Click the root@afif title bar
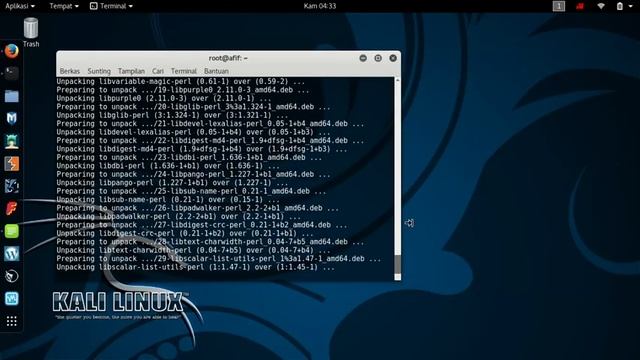 click(x=228, y=58)
